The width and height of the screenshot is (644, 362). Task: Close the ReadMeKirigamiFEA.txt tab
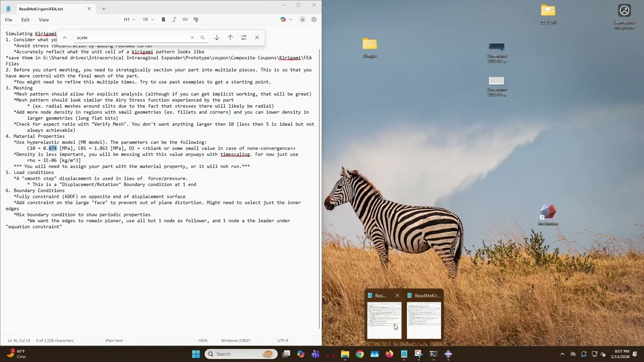click(89, 9)
